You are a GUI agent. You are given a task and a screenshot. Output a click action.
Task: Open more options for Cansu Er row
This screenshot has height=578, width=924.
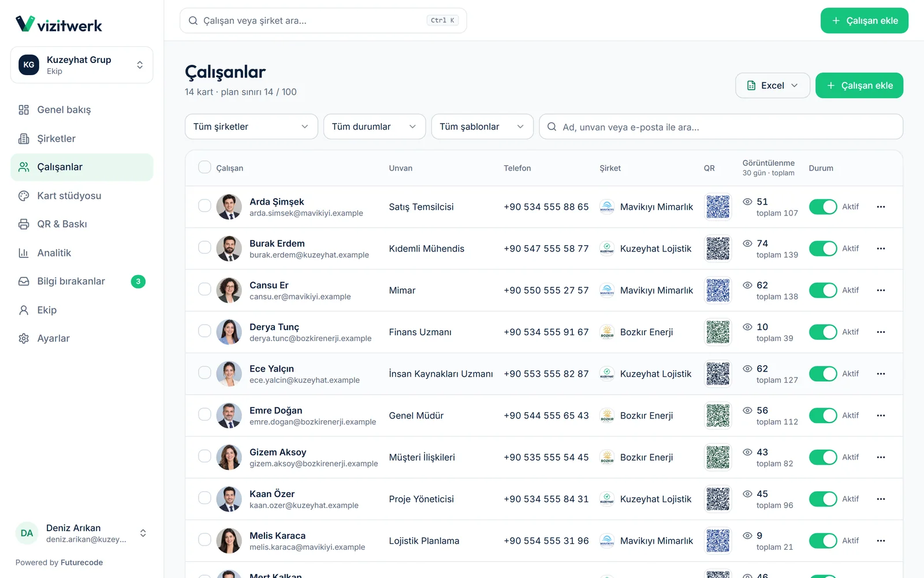pyautogui.click(x=881, y=290)
